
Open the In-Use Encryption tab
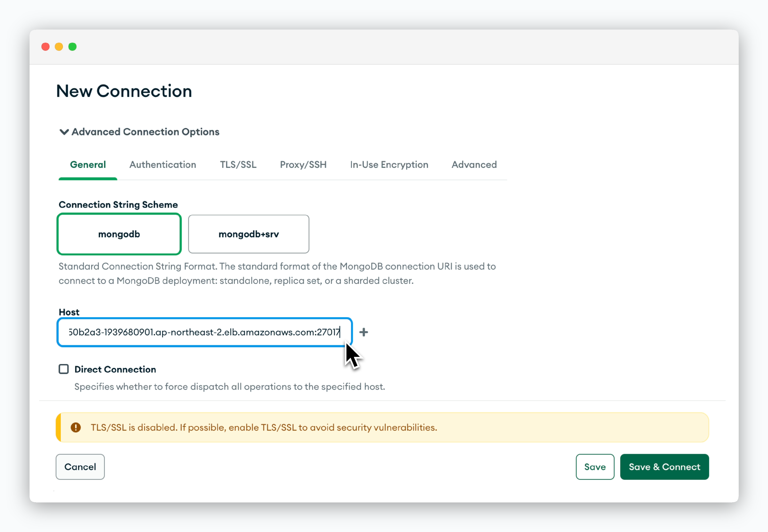tap(389, 165)
